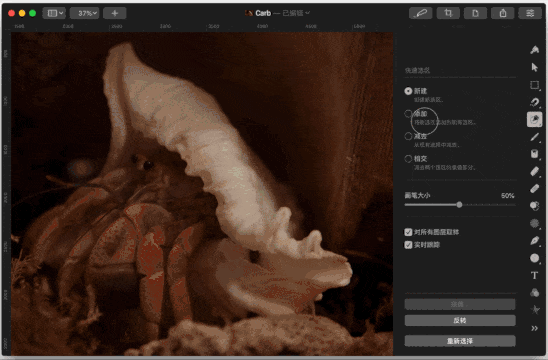This screenshot has height=360, width=548.
Task: Click the share icon in title bar
Action: (503, 13)
